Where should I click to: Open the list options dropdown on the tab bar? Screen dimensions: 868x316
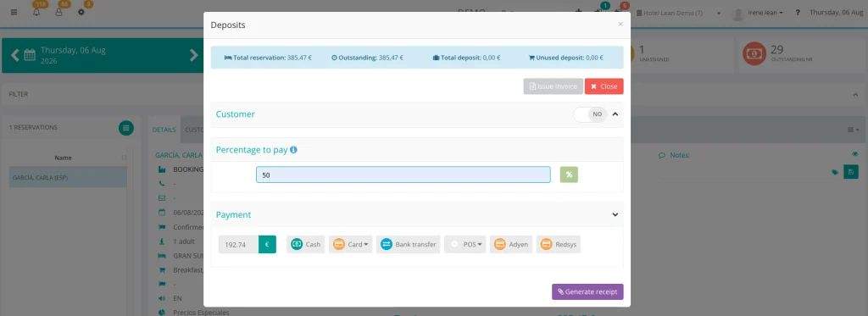(x=853, y=130)
